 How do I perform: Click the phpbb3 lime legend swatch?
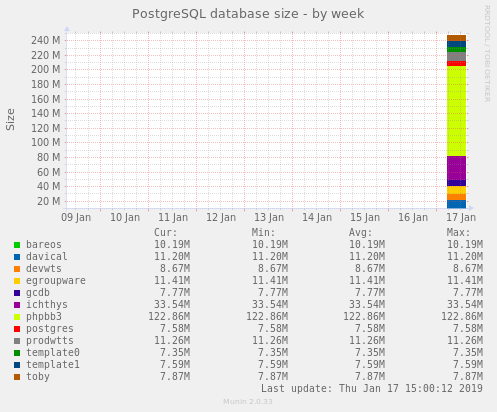tap(17, 317)
